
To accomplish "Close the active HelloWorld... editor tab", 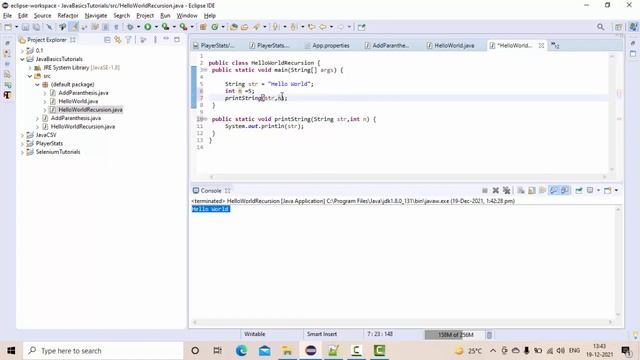I will (541, 45).
